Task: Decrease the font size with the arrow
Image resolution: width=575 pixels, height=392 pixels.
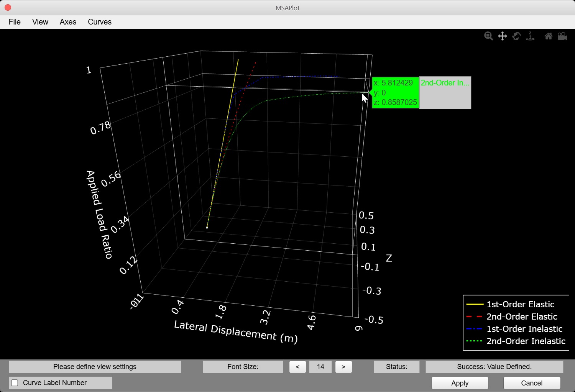Action: coord(297,367)
